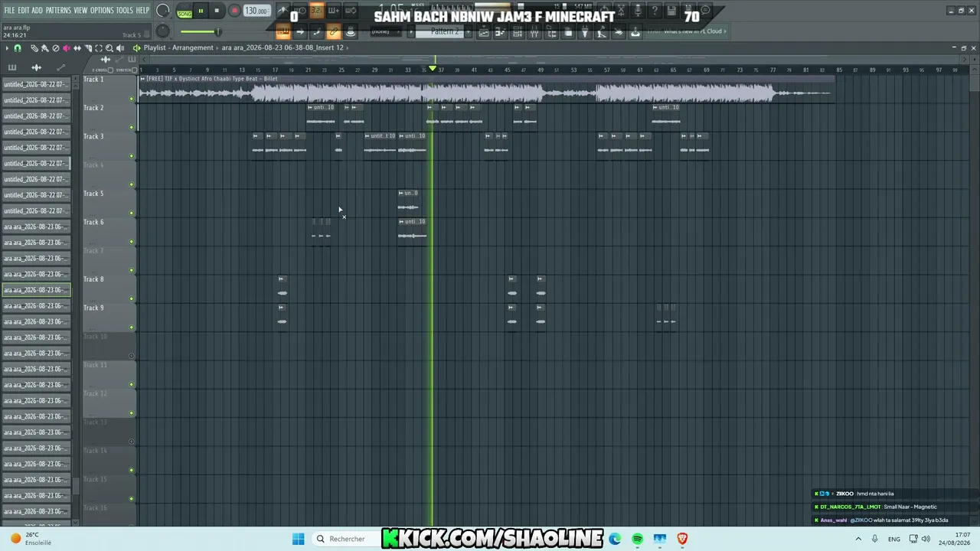Viewport: 980px width, 551px height.
Task: Add new pattern with plus button
Action: pos(469,31)
